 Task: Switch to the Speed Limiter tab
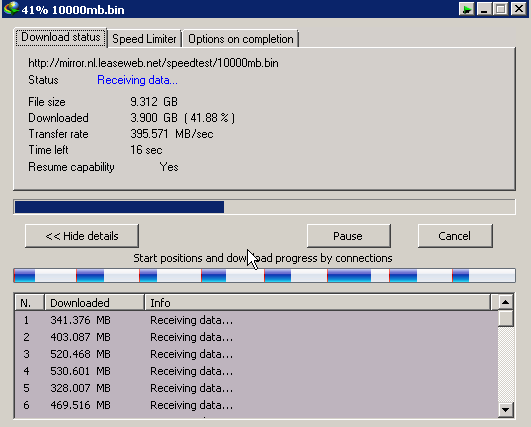click(x=144, y=39)
